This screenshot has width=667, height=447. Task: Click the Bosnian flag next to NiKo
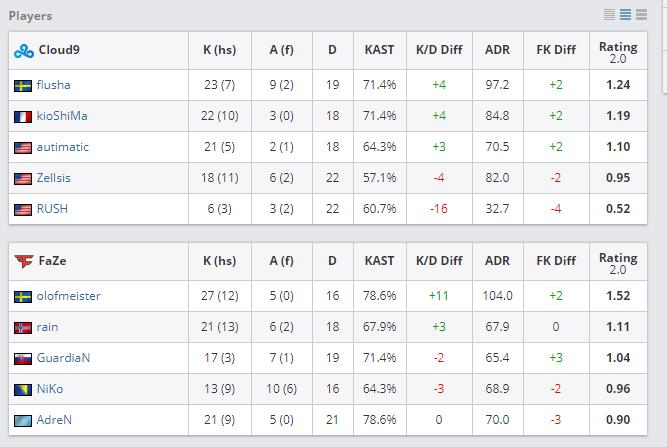click(23, 389)
